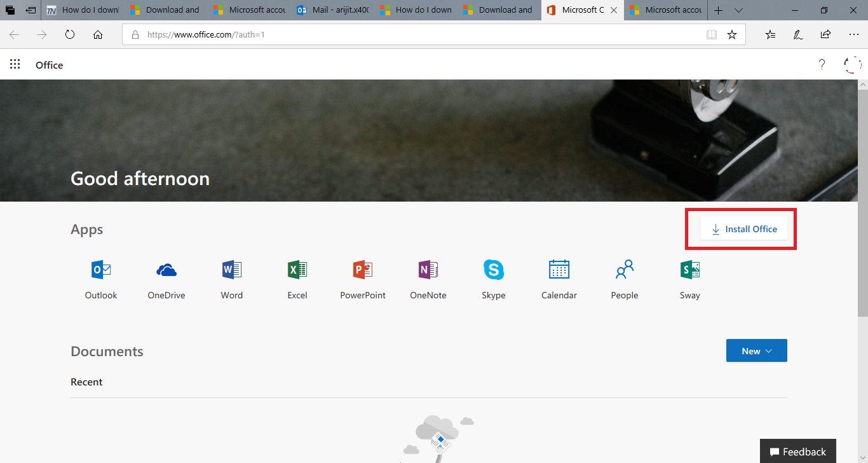Go forward in the browser
868x463 pixels.
(x=42, y=35)
